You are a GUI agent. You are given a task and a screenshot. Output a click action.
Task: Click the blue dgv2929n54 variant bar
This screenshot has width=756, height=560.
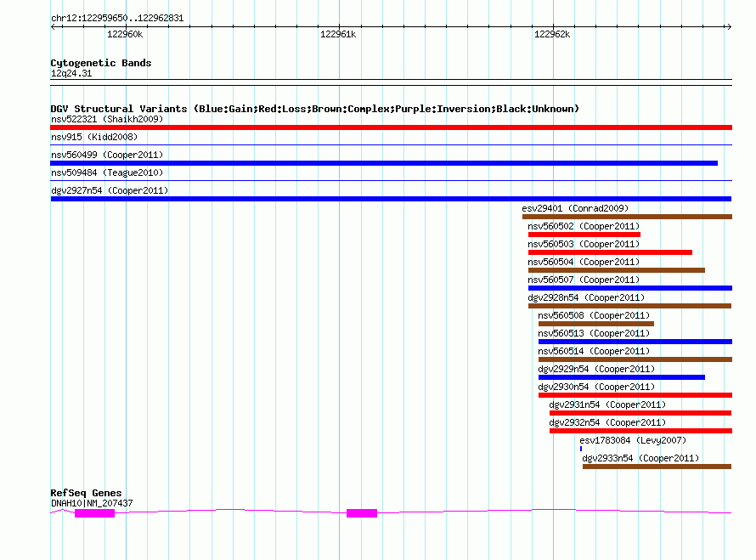[622, 377]
